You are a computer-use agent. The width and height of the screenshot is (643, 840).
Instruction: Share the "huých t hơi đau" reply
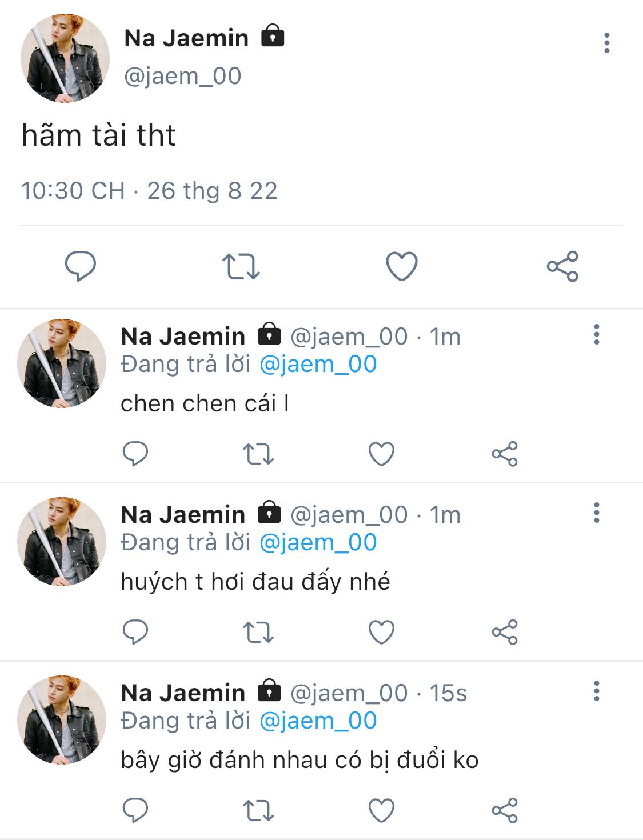(x=504, y=633)
